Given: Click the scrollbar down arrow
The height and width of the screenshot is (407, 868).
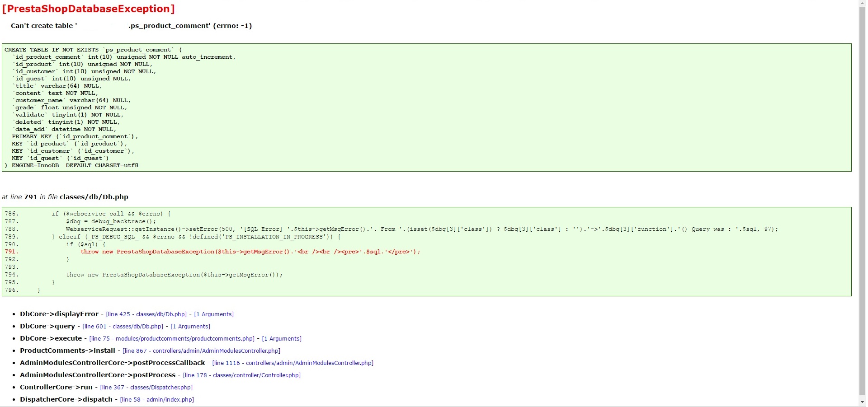Looking at the screenshot, I should 862,402.
